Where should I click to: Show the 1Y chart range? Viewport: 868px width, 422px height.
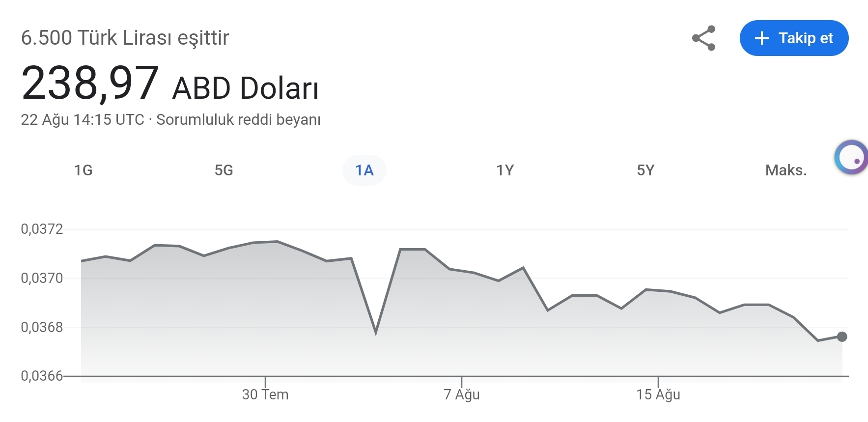pyautogui.click(x=504, y=170)
